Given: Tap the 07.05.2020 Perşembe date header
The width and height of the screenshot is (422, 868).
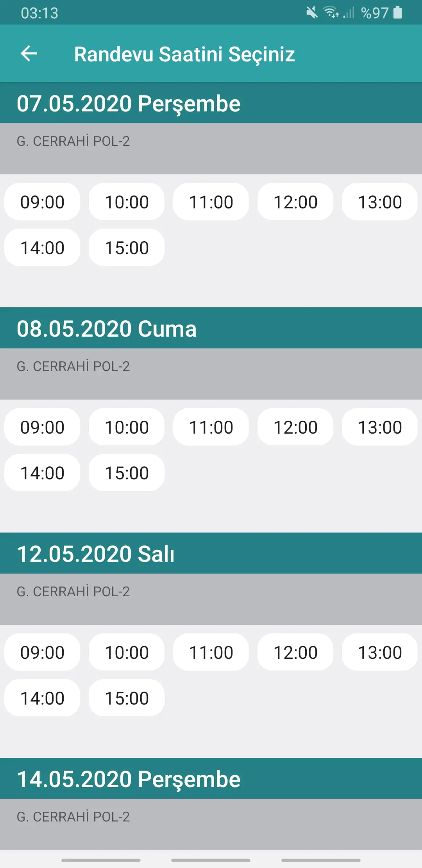Looking at the screenshot, I should point(129,104).
